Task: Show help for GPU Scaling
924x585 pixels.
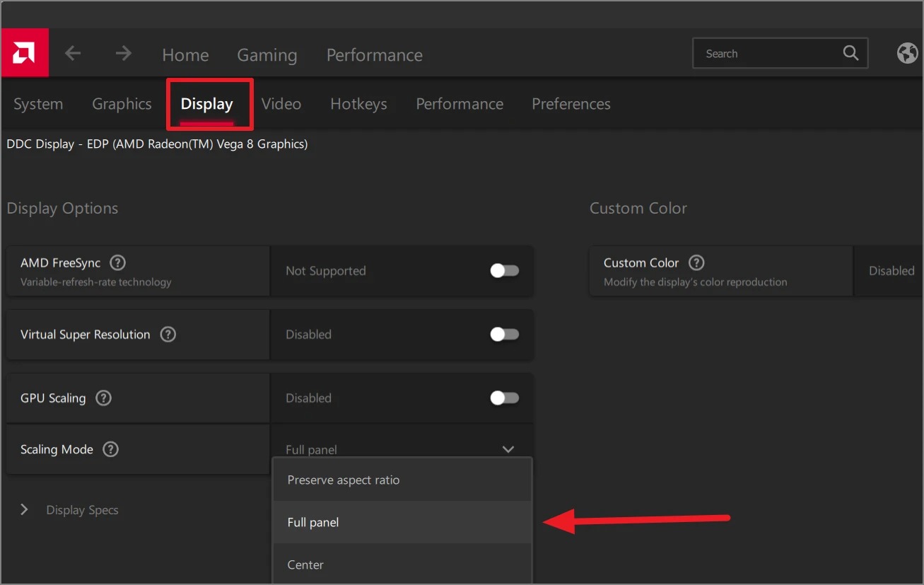Action: tap(103, 398)
